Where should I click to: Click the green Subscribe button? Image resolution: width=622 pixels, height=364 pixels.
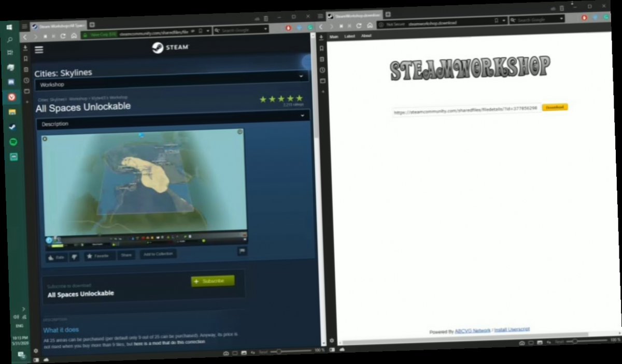(213, 281)
